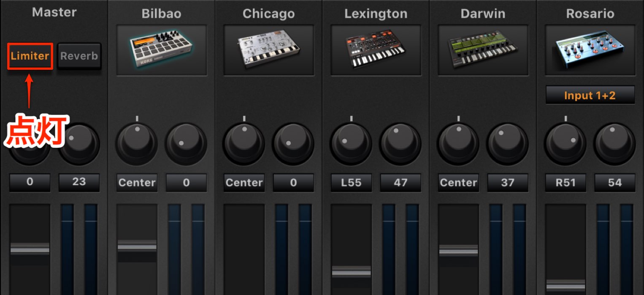
Task: Click Bilbao's send value field showing 0
Action: [x=186, y=183]
